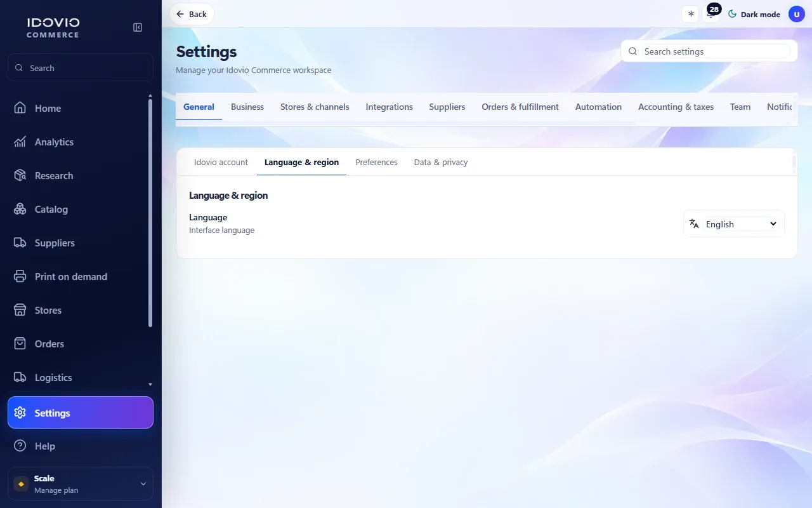Click the Print on demand printer icon
Screen dimensions: 812x508
click(x=20, y=276)
